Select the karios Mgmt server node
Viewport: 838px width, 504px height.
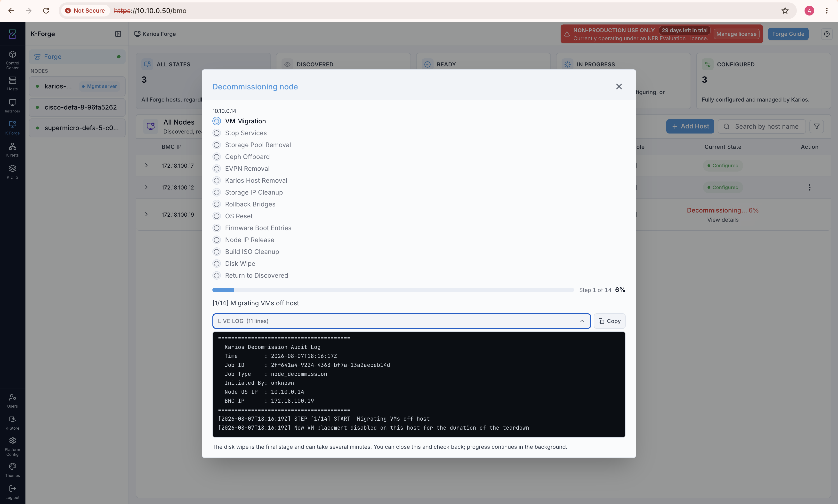click(77, 86)
